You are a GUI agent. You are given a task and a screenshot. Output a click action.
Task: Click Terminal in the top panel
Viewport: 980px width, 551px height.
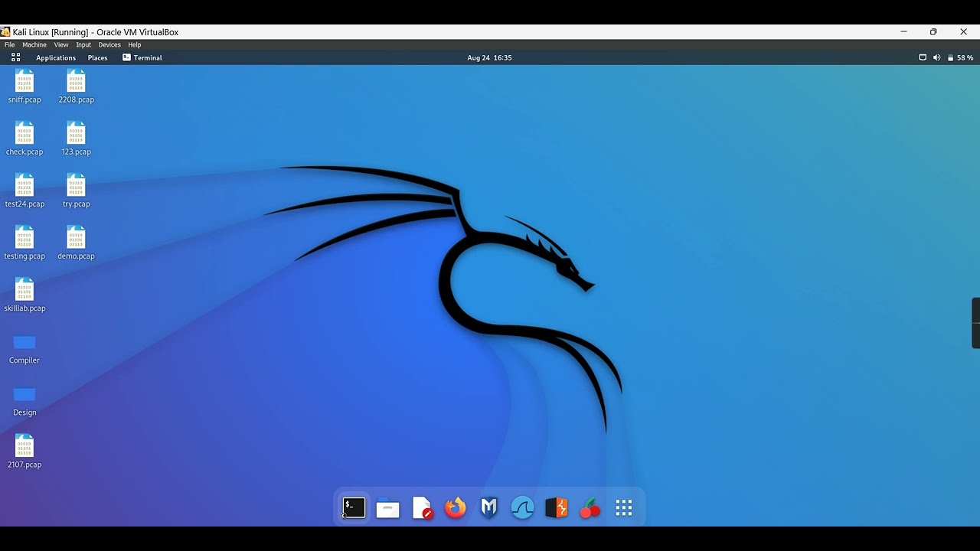coord(142,57)
